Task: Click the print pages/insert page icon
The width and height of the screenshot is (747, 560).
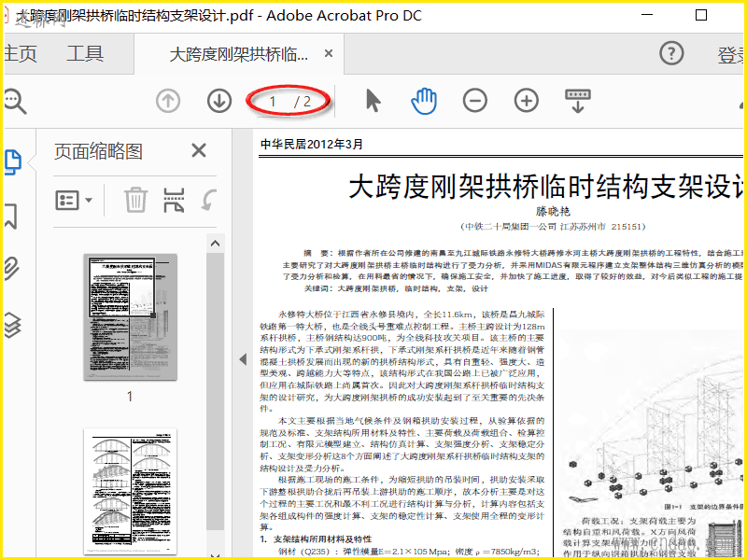Action: pyautogui.click(x=174, y=200)
